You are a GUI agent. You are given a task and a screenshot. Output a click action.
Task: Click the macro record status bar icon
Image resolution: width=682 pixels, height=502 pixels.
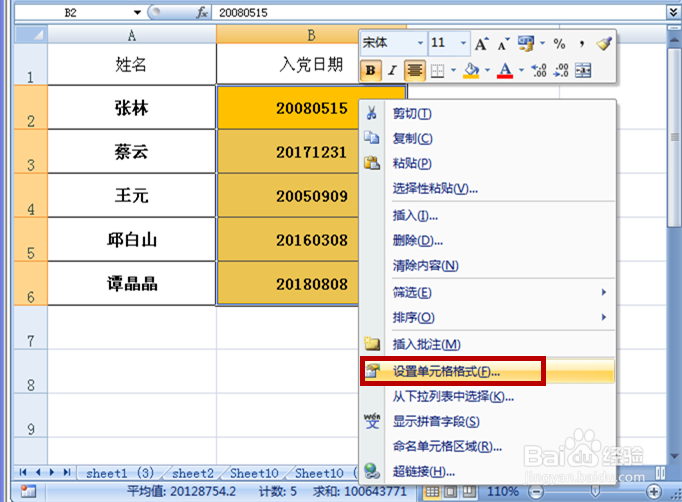tap(29, 492)
